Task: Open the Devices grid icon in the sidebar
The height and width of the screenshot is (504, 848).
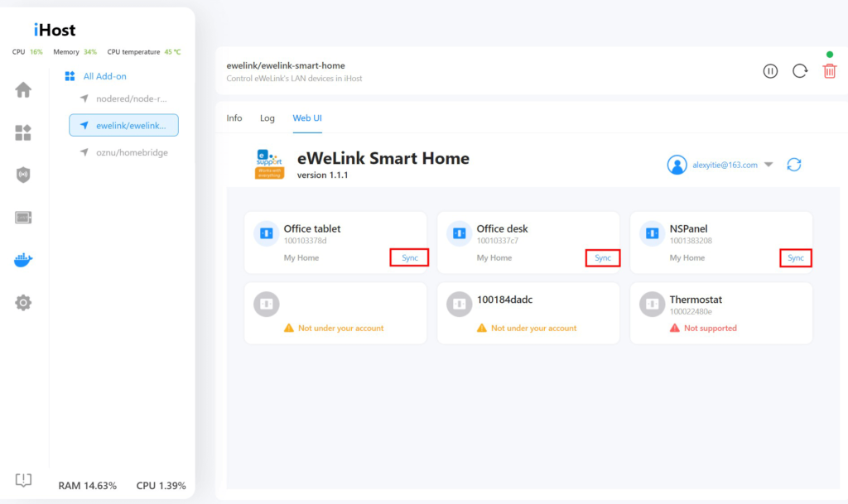Action: pyautogui.click(x=23, y=131)
